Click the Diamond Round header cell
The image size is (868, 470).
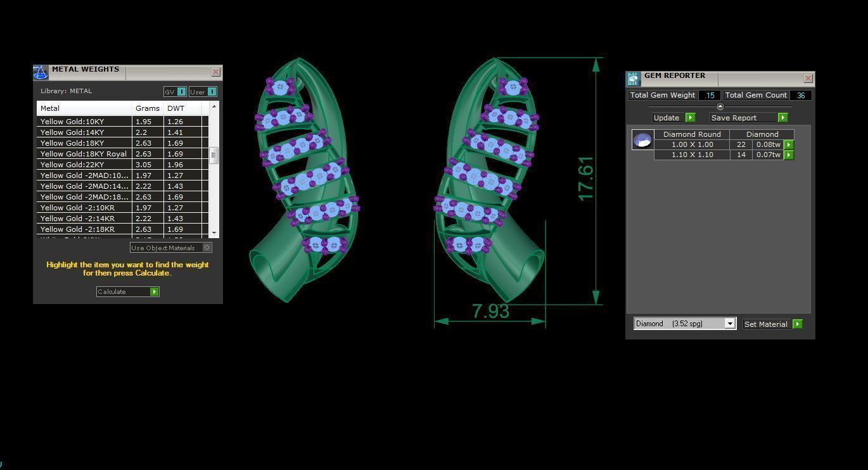coord(692,134)
